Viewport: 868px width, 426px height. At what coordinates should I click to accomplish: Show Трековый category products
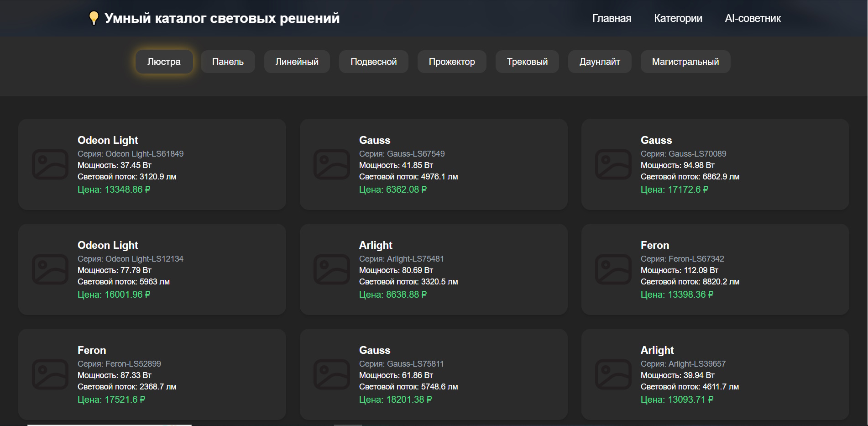click(527, 62)
